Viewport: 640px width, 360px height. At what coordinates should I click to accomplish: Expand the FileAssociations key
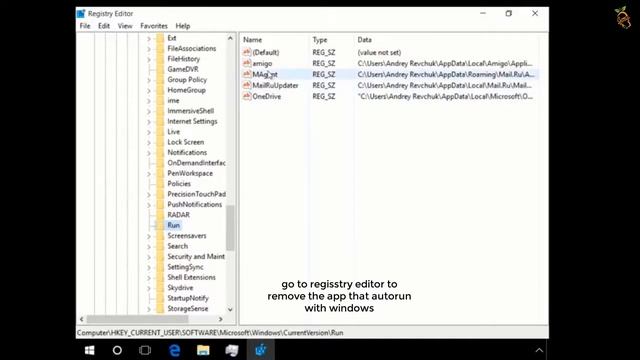point(149,49)
